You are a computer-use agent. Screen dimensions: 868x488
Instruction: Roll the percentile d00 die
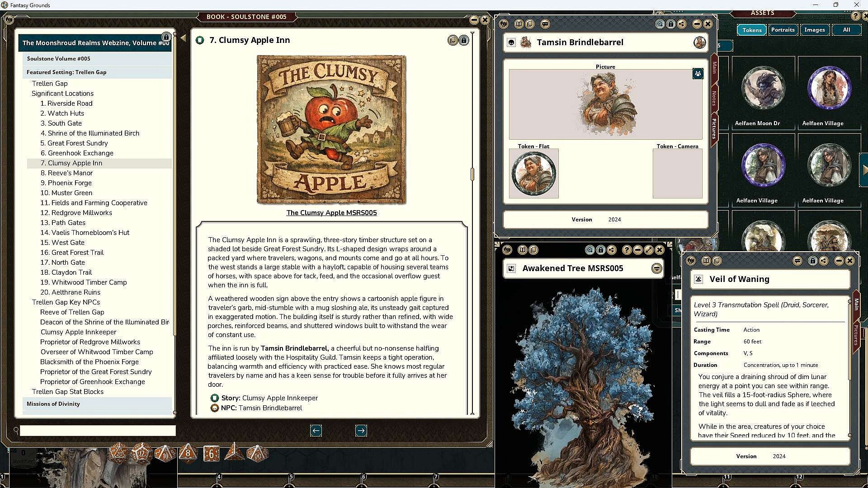click(x=257, y=453)
